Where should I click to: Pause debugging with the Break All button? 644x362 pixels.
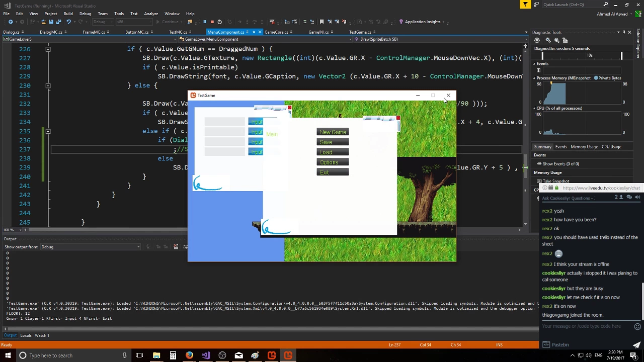coord(205,22)
